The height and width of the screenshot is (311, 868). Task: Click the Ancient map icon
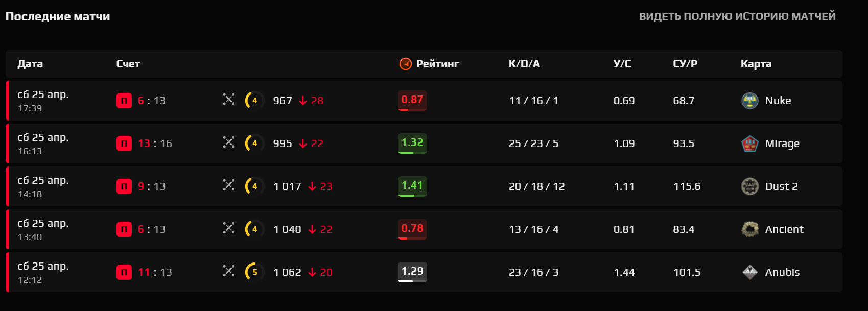tap(749, 229)
